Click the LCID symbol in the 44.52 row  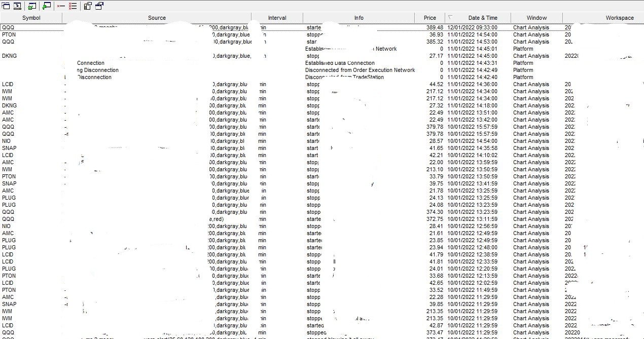8,84
